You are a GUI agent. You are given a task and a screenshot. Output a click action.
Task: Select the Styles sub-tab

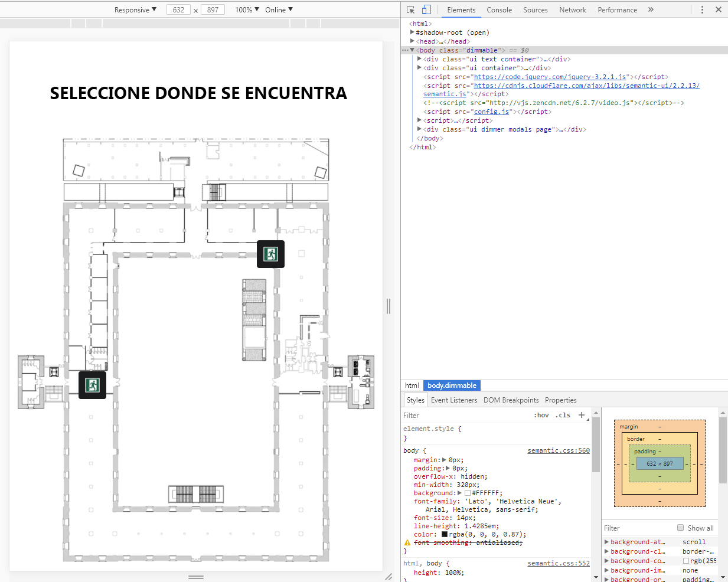tap(416, 400)
